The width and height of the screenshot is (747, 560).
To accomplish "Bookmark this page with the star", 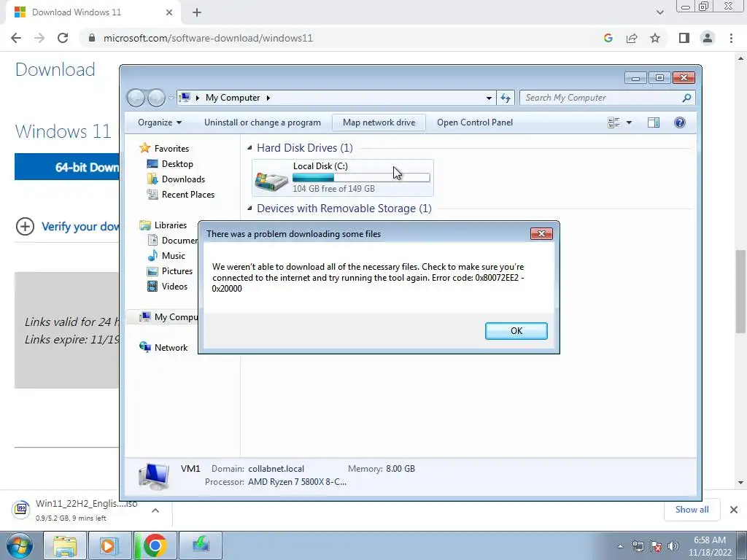I will (655, 38).
